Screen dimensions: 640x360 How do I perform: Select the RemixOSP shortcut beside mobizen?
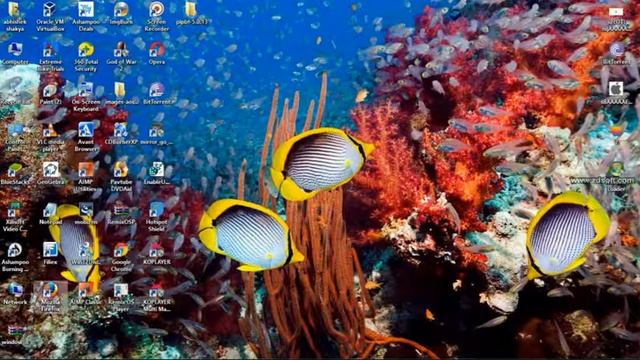pos(121,211)
